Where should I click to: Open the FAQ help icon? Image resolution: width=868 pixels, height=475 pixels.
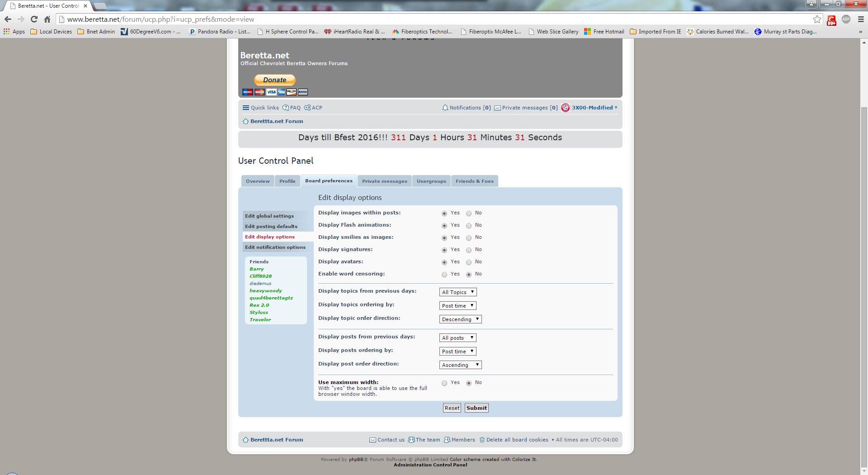click(286, 108)
